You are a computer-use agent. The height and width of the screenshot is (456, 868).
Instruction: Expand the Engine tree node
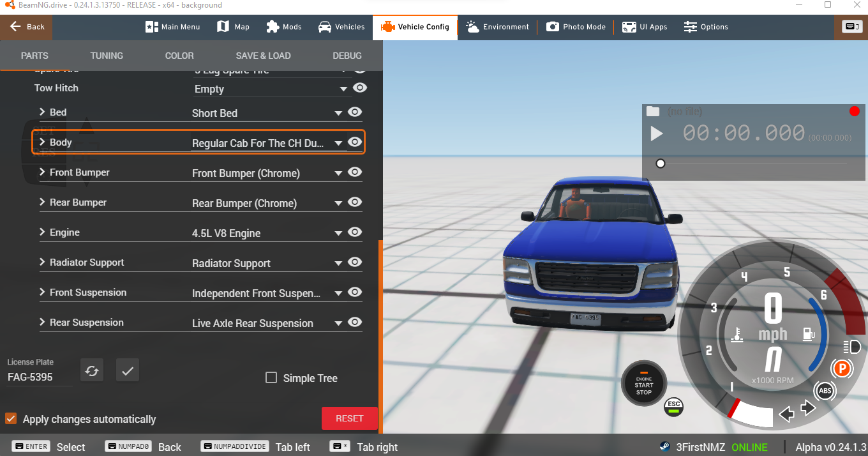42,232
